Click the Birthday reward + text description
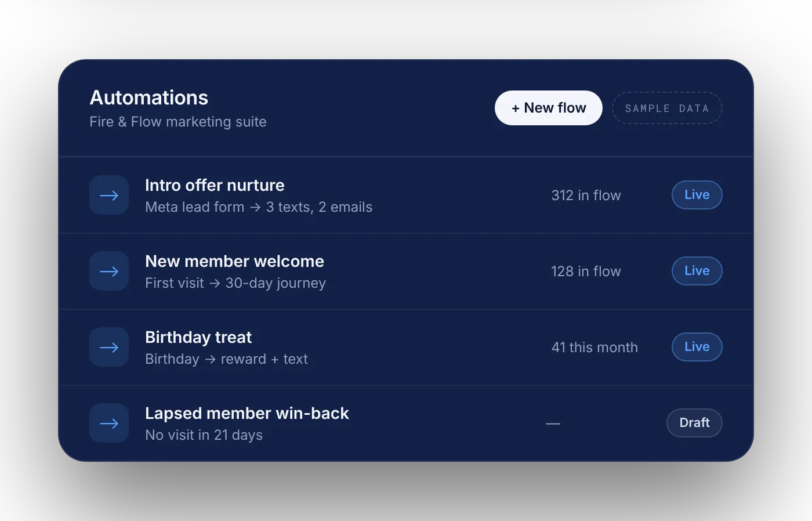Screen dimensions: 812x521 pyautogui.click(x=226, y=359)
